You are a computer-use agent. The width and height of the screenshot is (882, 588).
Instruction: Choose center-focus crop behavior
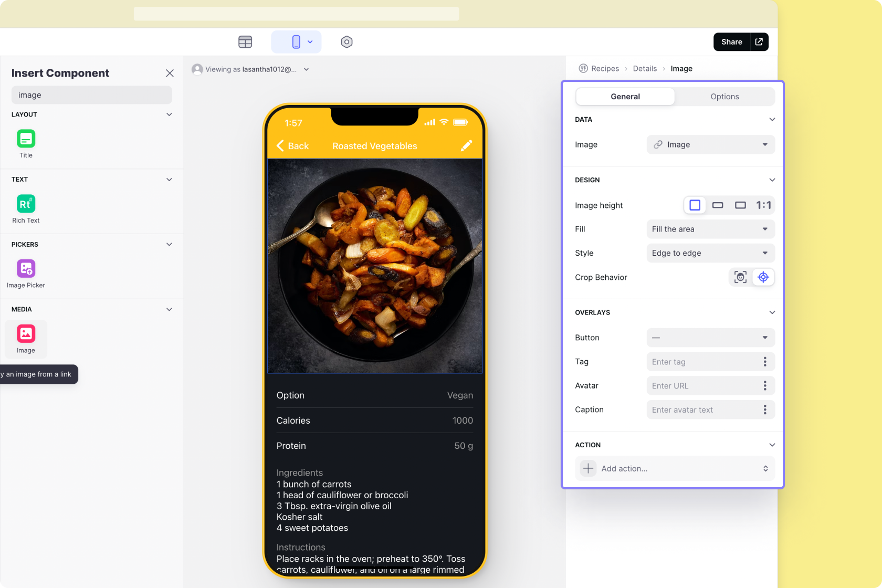click(x=763, y=277)
